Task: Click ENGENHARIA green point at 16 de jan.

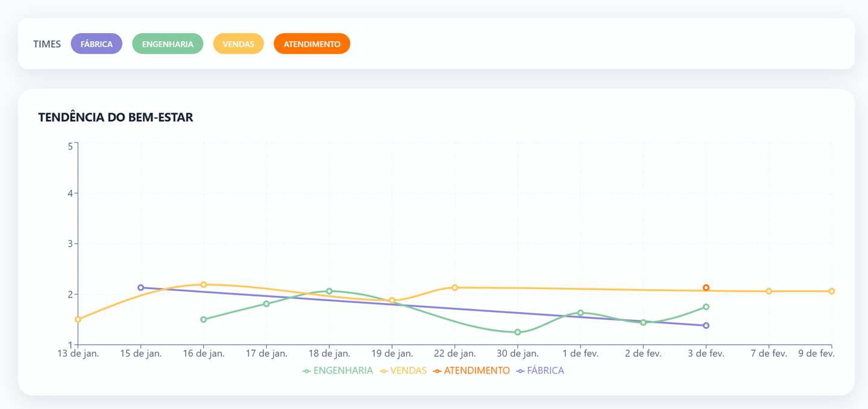Action: [x=204, y=320]
